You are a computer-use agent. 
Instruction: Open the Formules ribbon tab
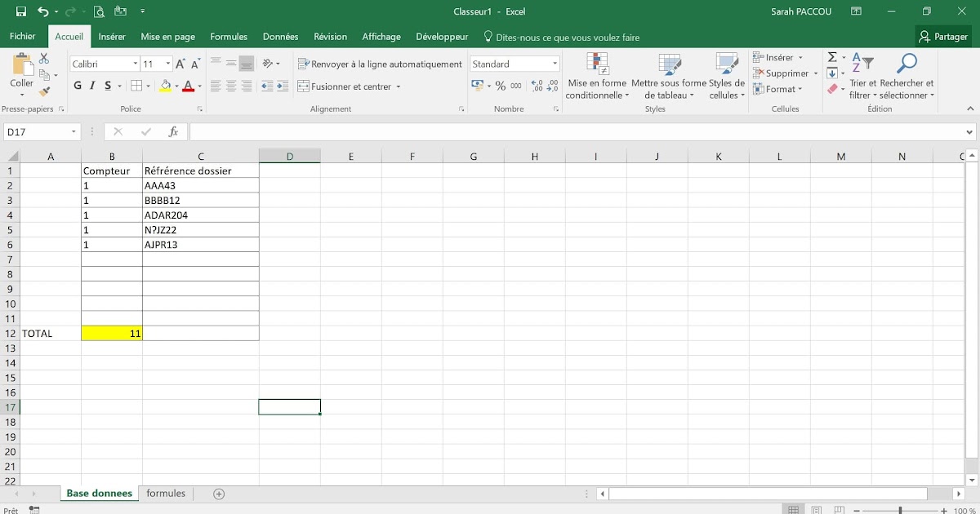pos(229,37)
